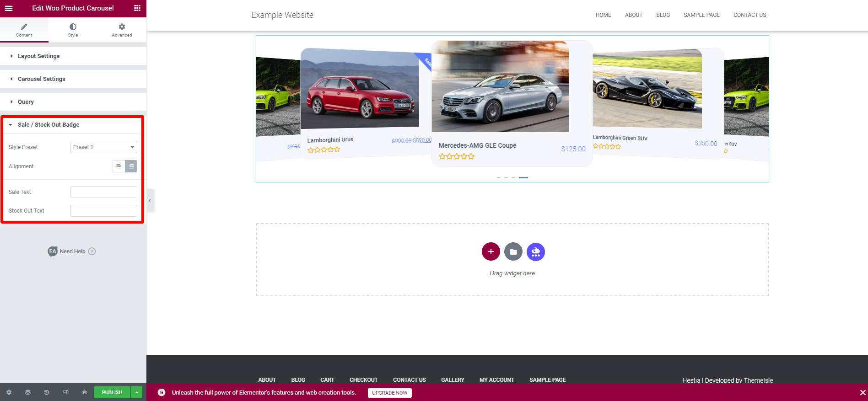Open the History icon
The image size is (868, 401).
click(x=47, y=392)
